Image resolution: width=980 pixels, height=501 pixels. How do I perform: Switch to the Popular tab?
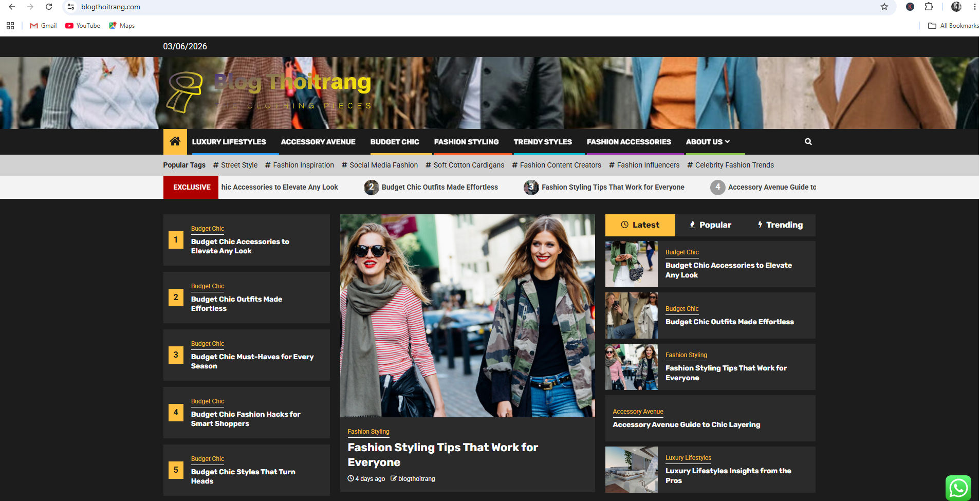710,225
